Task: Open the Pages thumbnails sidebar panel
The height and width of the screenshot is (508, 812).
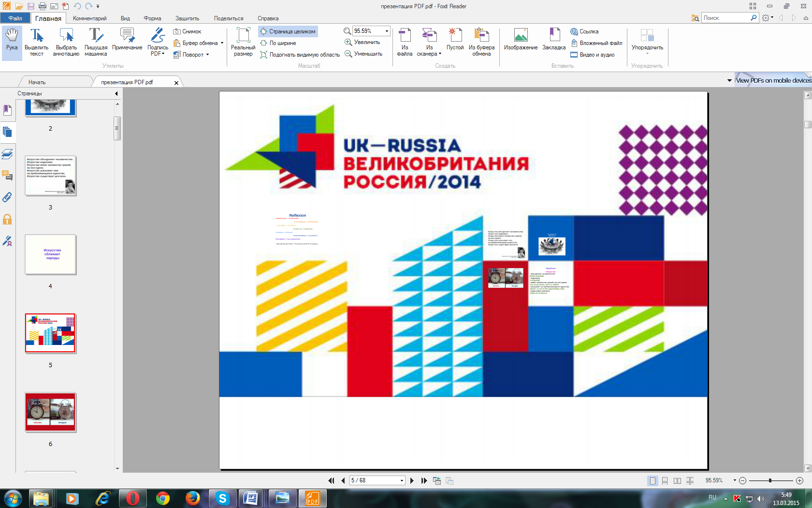Action: point(7,132)
